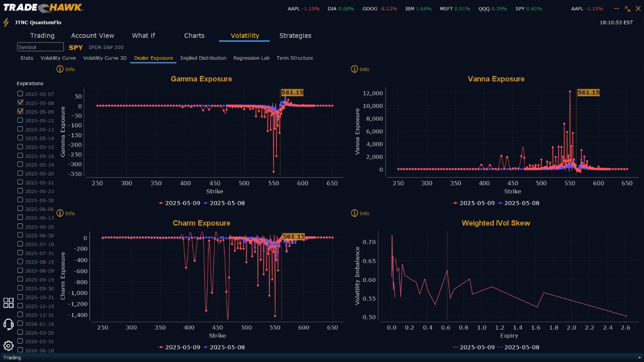Image resolution: width=644 pixels, height=362 pixels.
Task: Check the 2025-05-12 expiration
Action: 20,120
